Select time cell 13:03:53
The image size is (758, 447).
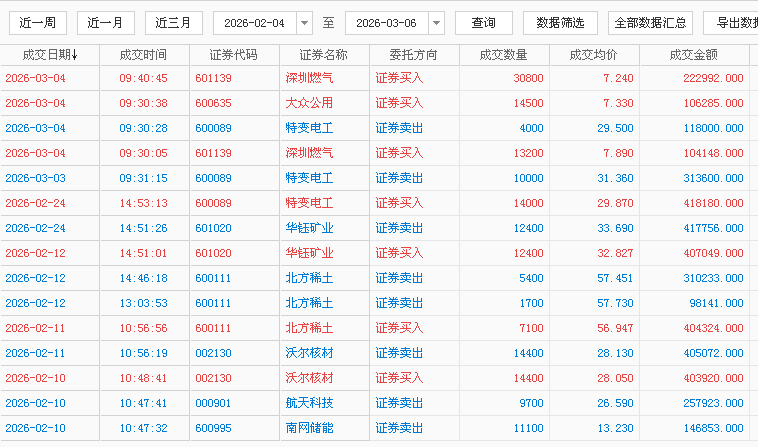click(x=144, y=303)
